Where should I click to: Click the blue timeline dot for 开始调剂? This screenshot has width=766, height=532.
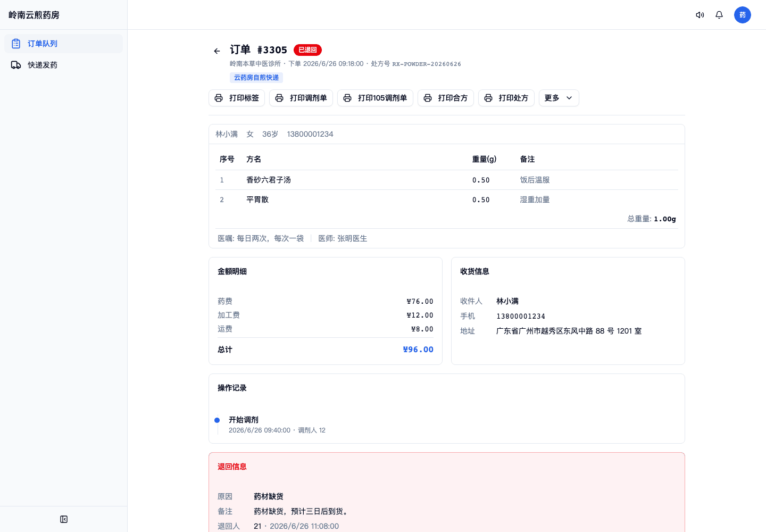pyautogui.click(x=217, y=420)
